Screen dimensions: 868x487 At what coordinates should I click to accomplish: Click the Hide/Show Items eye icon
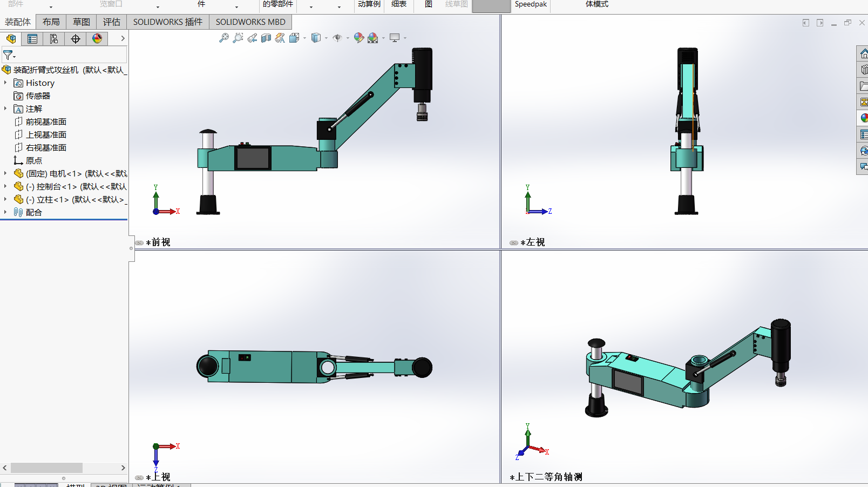(x=337, y=38)
